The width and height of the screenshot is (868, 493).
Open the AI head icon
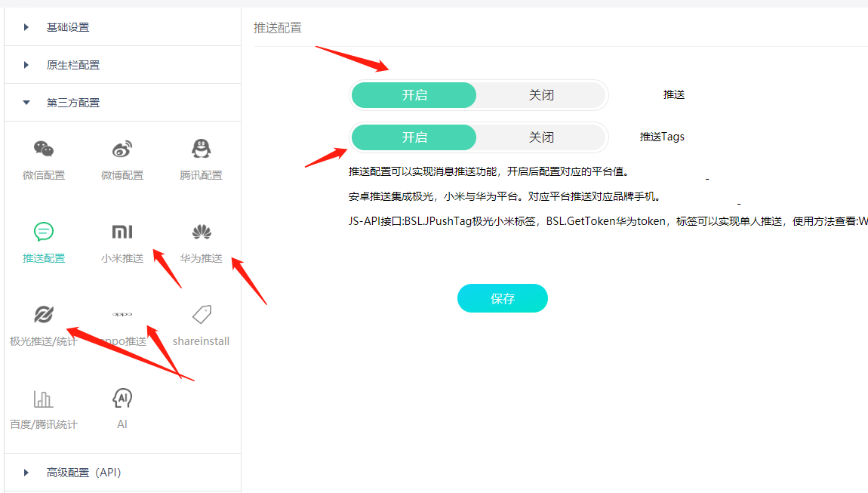[122, 398]
